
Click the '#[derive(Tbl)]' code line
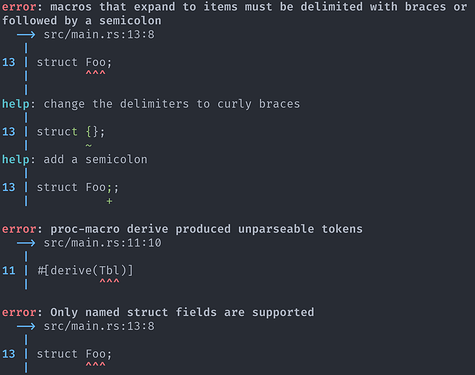[85, 271]
